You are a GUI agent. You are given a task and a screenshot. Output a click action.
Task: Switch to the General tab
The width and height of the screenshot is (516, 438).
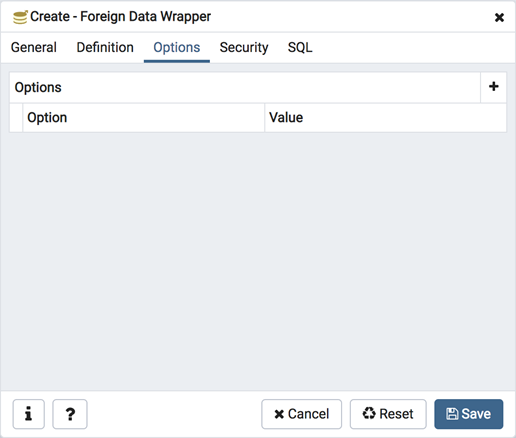click(34, 47)
